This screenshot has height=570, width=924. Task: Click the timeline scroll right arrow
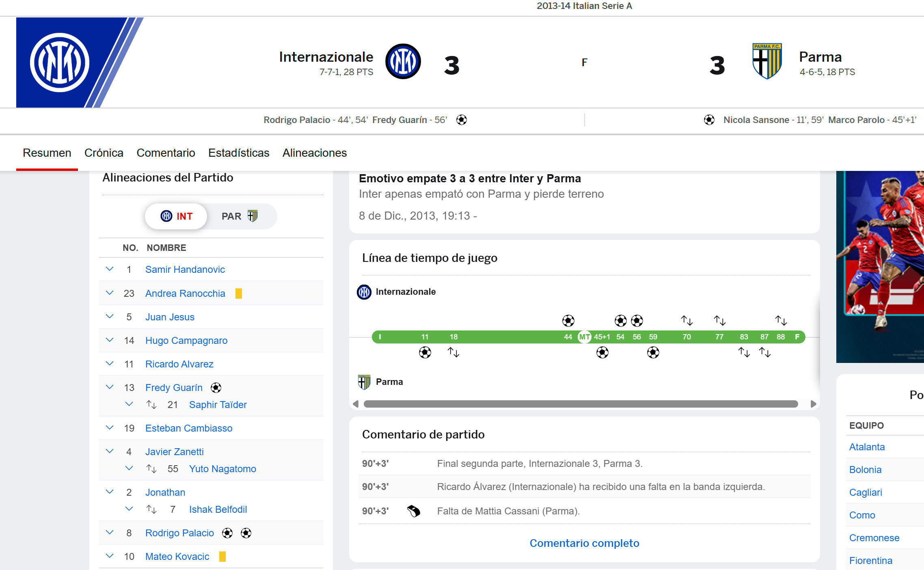coord(813,404)
